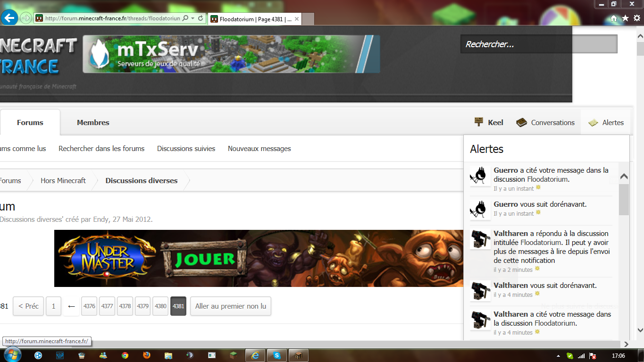Open the IE tools gear icon
The image size is (644, 362).
(636, 18)
